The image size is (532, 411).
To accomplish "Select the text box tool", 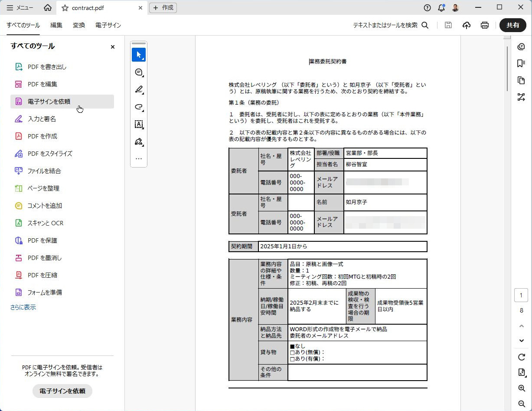I will click(x=139, y=125).
